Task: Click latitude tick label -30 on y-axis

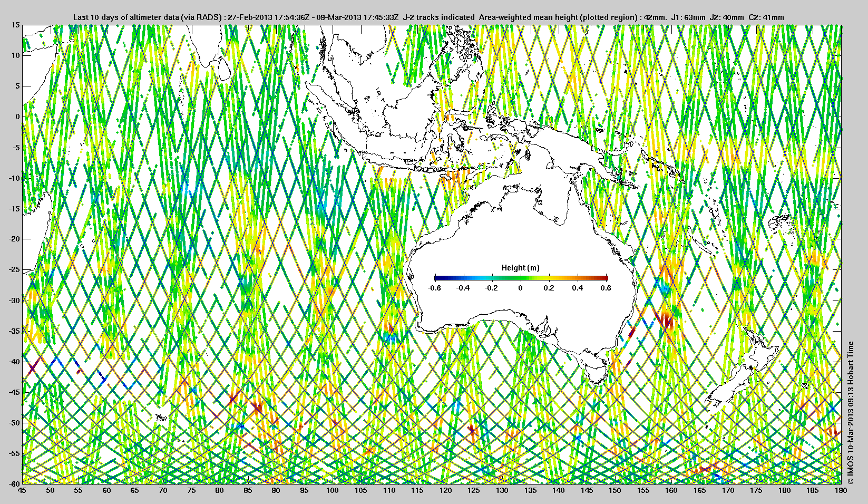Action: pos(15,301)
